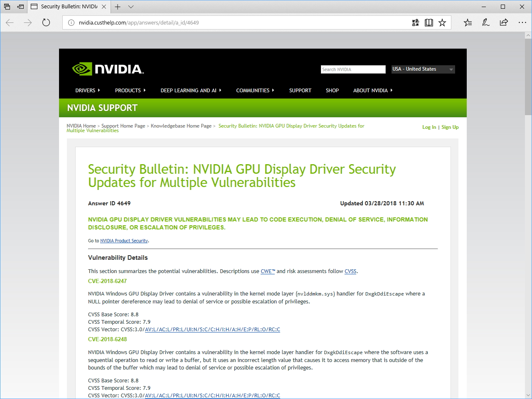Open CVSS vector link for CVE-2018-6247
Viewport: 532px width, 399px height.
click(x=212, y=330)
